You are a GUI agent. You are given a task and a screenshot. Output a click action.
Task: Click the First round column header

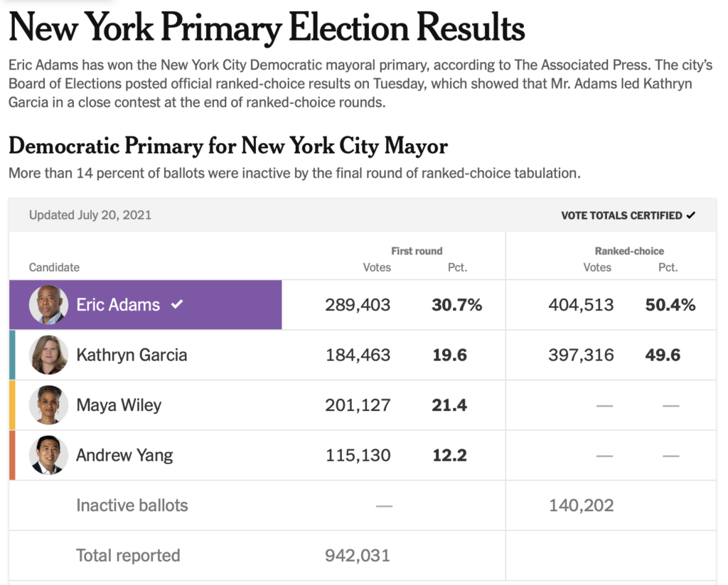tap(417, 251)
